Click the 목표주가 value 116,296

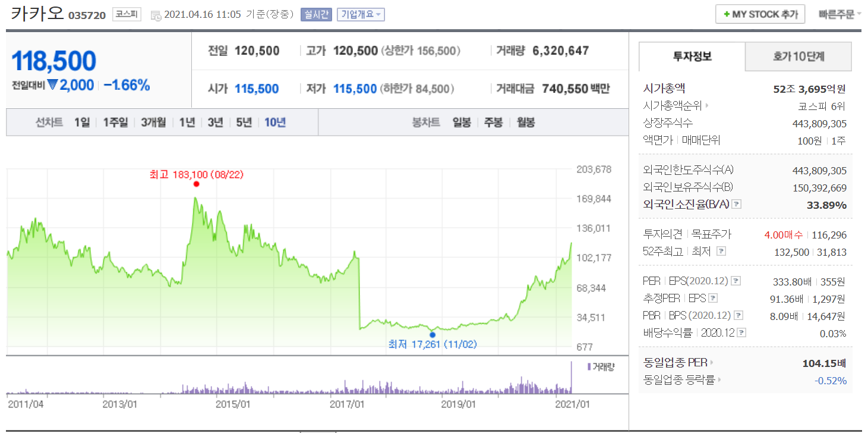click(x=830, y=235)
